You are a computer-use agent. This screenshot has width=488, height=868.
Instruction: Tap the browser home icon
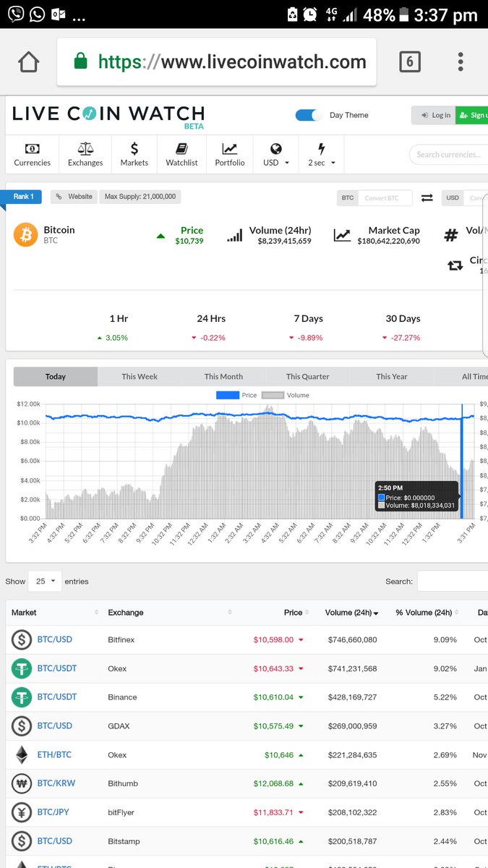(x=28, y=62)
